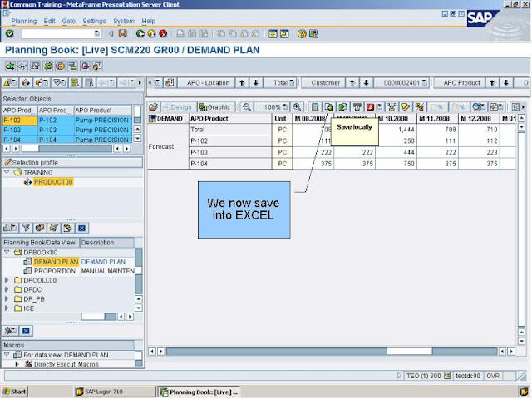
Task: Click the Save locally export icon
Action: coord(329,107)
